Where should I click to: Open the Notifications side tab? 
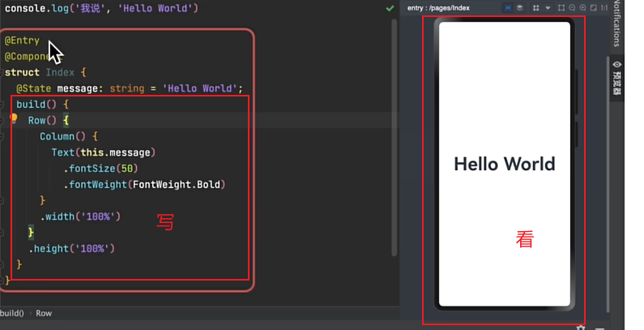(x=617, y=24)
